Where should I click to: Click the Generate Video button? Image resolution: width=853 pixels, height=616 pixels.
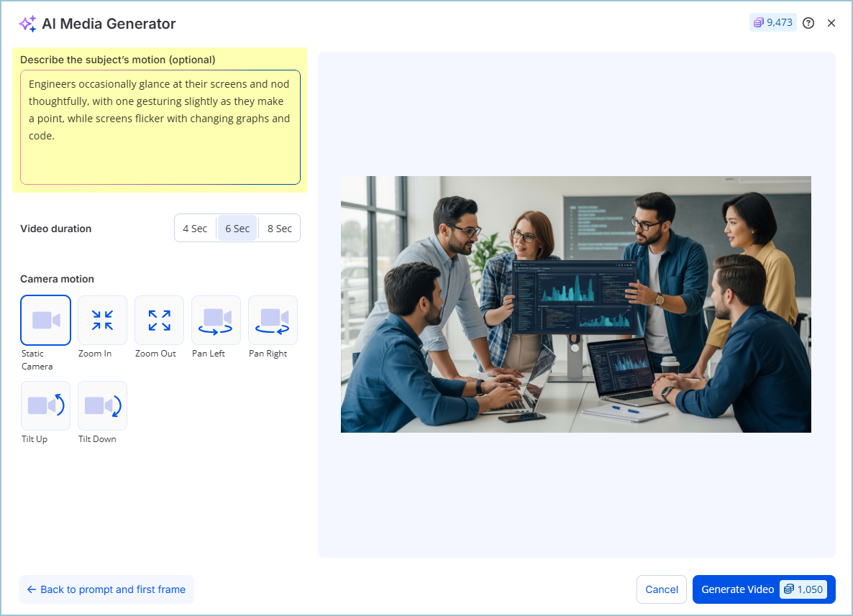[x=737, y=589]
